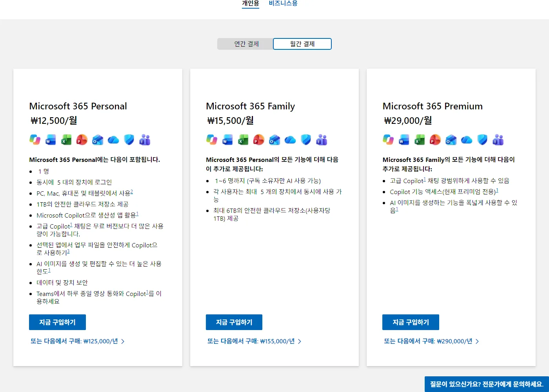Switch billing to 연간 결제 (annual)
The image size is (549, 392).
tap(245, 44)
